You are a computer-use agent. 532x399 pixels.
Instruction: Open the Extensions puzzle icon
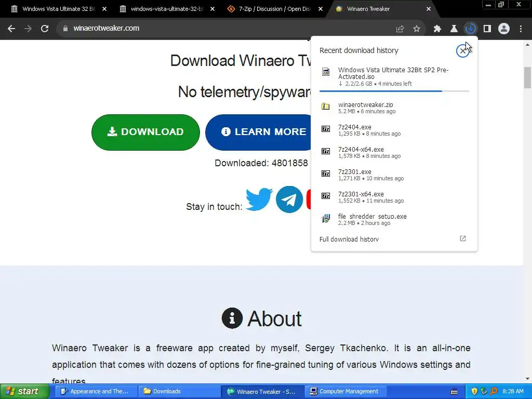(437, 29)
